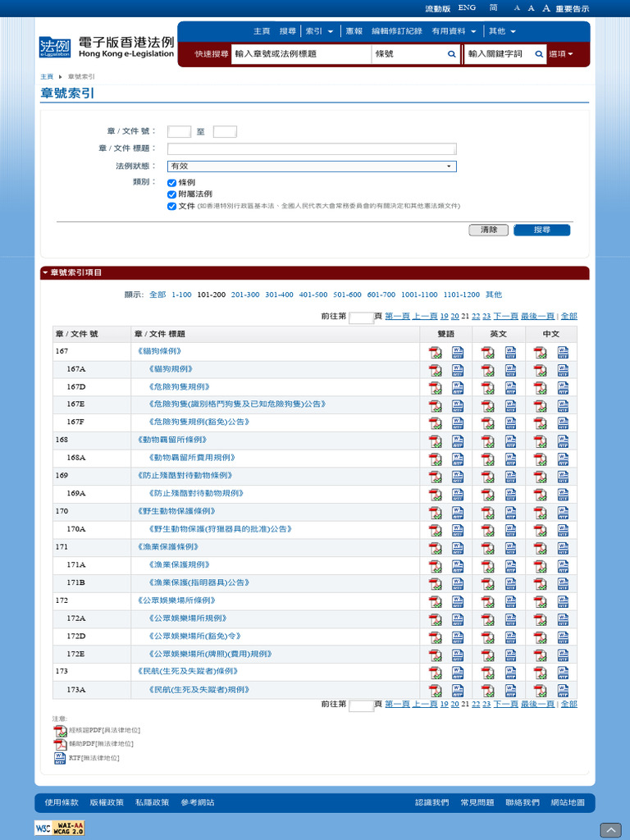Collapse the 章號索引項目 section header
630x840 pixels.
click(314, 272)
